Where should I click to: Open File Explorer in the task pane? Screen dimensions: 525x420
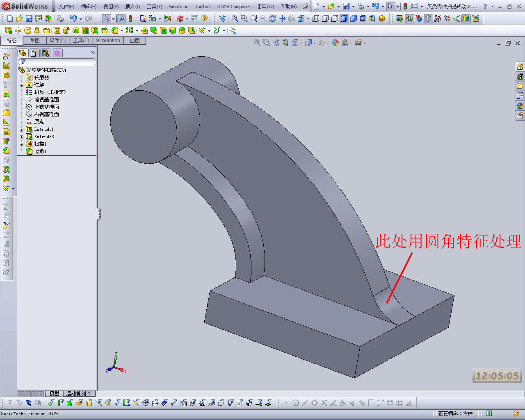[x=520, y=86]
